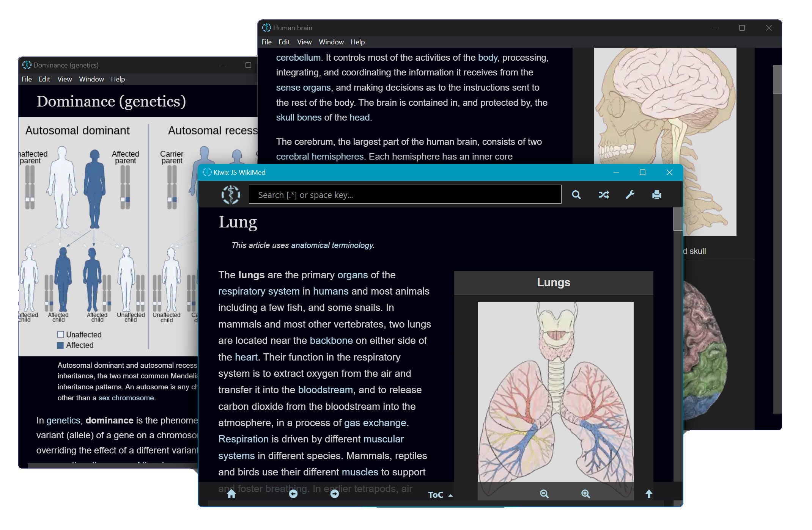Open 'body' link in Human brain window
The height and width of the screenshot is (530, 812).
click(x=488, y=58)
